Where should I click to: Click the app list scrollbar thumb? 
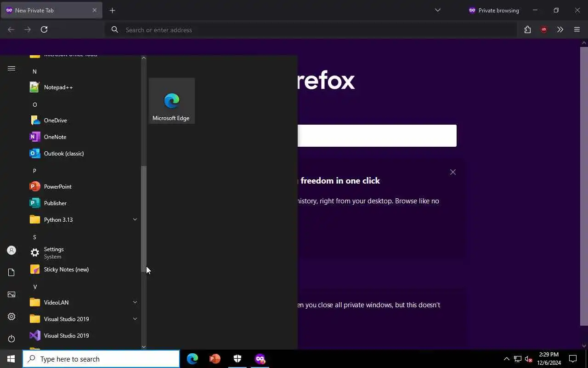click(x=143, y=219)
